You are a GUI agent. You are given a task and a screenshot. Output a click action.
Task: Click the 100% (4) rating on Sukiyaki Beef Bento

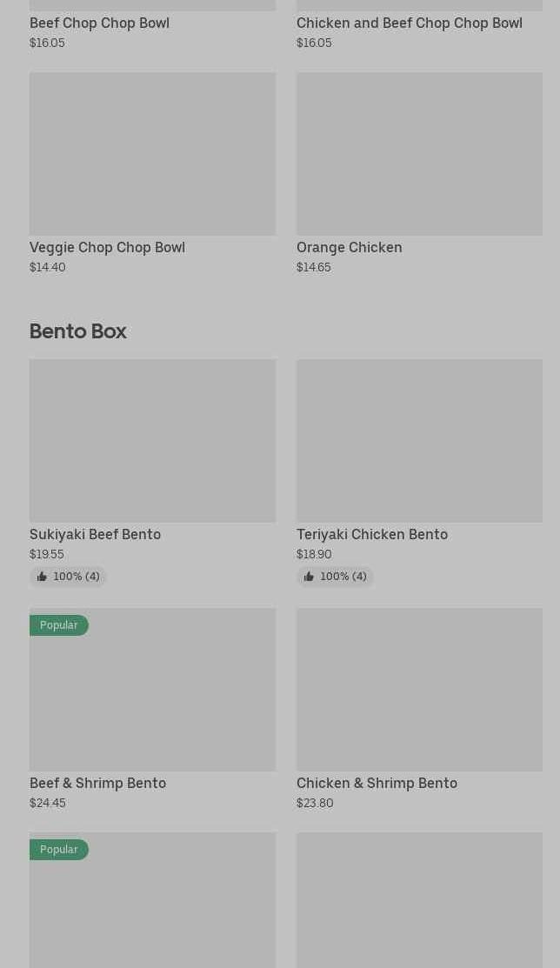76,577
